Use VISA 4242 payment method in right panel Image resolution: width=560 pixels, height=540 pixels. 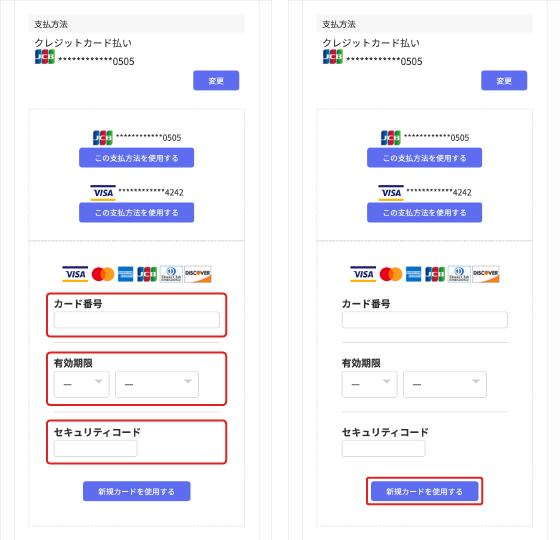tap(424, 212)
